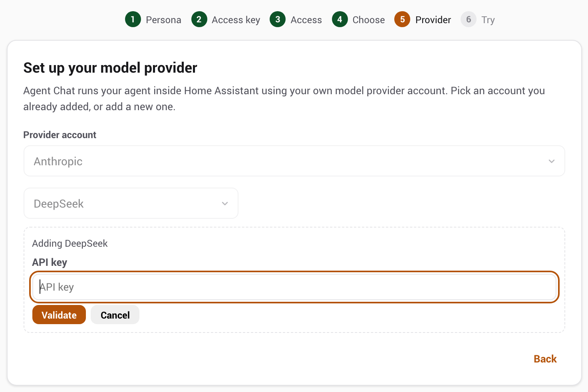Click the 'Provider account' label
This screenshot has height=392, width=588.
tap(60, 135)
